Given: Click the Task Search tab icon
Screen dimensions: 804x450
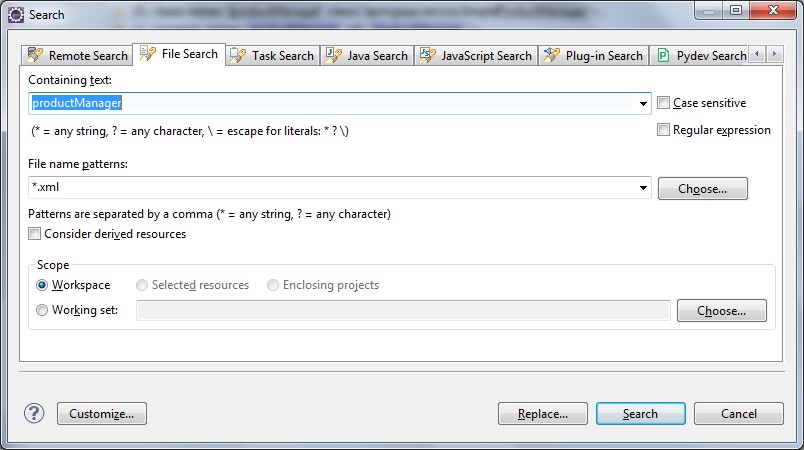Looking at the screenshot, I should (x=238, y=56).
